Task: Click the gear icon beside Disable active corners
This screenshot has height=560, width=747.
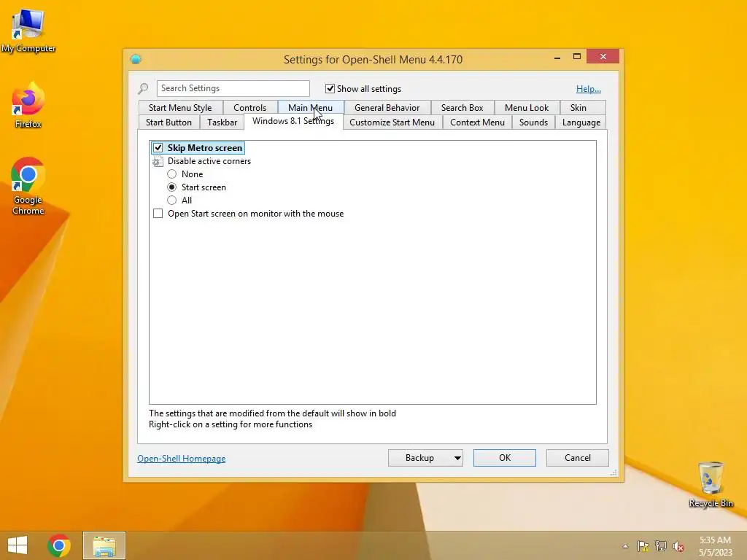Action: pyautogui.click(x=158, y=161)
